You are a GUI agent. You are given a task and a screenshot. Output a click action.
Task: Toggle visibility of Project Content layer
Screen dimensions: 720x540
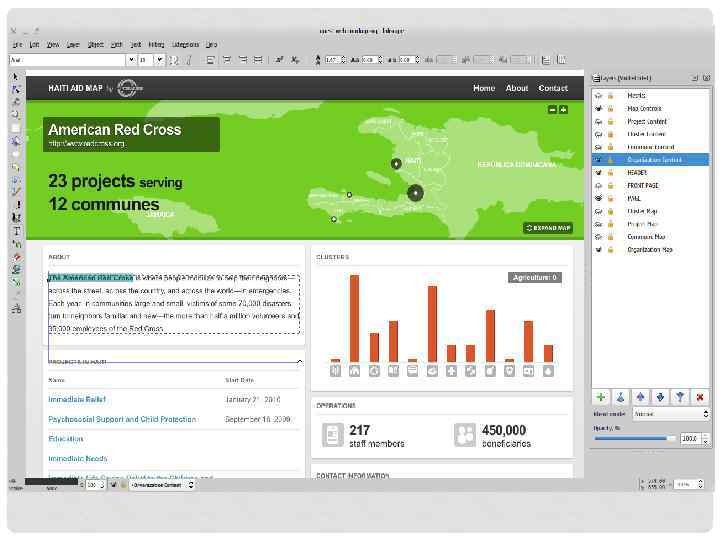pyautogui.click(x=598, y=122)
